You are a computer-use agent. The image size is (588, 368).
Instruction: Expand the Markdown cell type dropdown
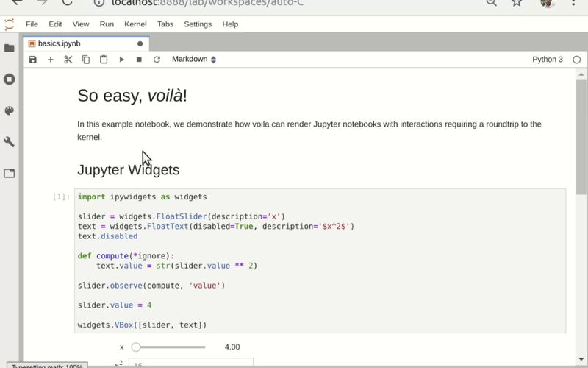click(194, 60)
